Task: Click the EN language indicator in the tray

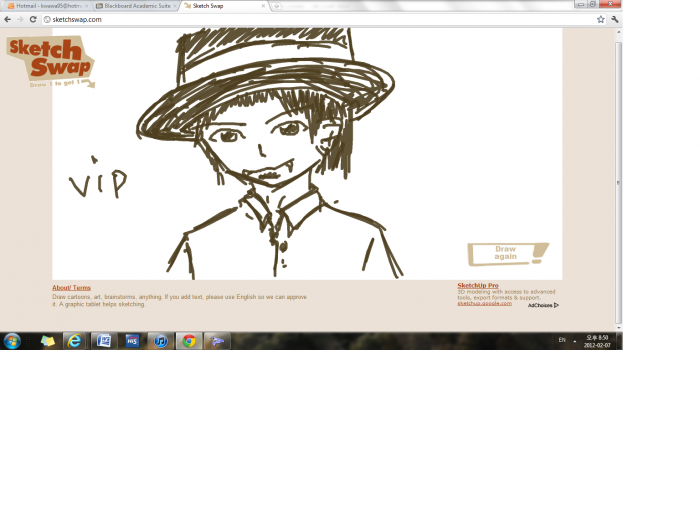Action: (x=562, y=340)
